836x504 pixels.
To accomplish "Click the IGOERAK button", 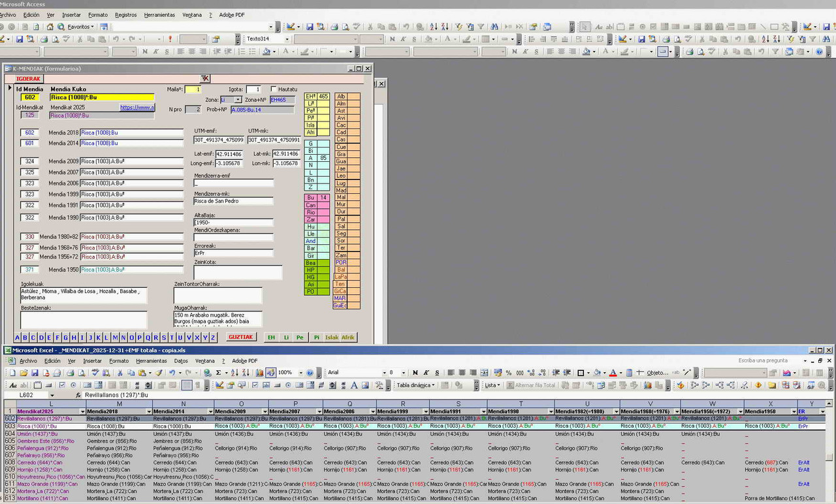I will pos(28,79).
